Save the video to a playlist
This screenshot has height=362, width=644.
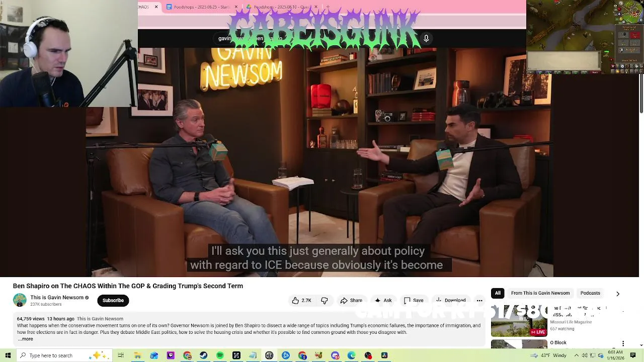[414, 300]
